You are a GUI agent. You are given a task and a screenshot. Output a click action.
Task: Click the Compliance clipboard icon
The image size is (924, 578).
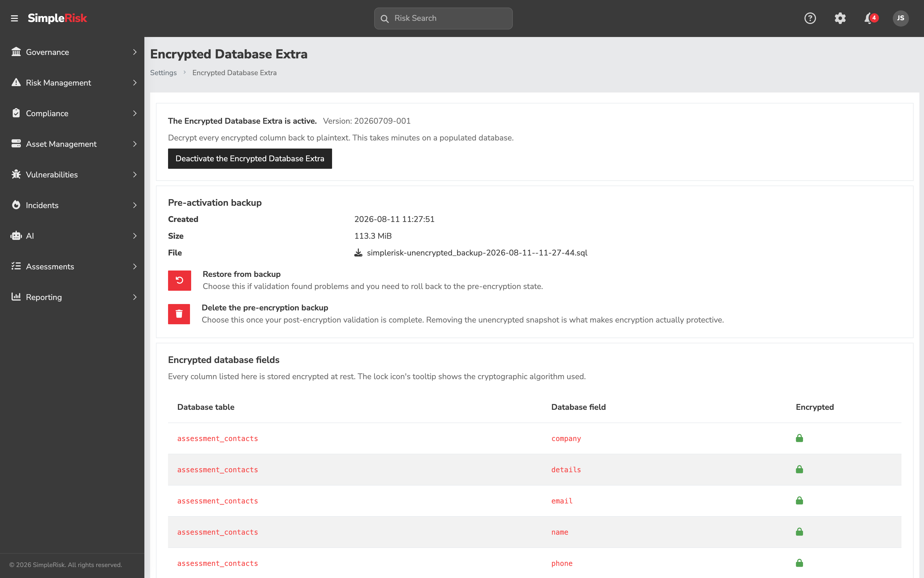click(16, 113)
